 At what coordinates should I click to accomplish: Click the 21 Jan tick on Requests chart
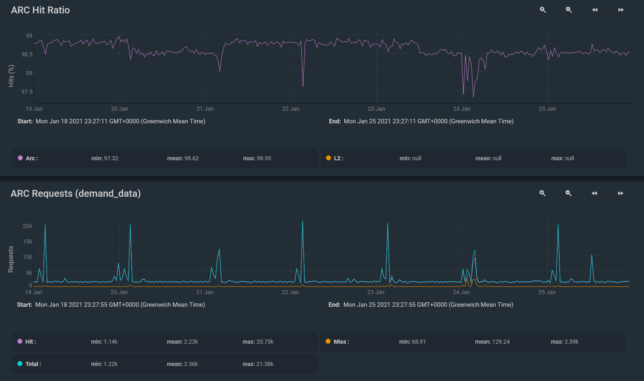(205, 292)
